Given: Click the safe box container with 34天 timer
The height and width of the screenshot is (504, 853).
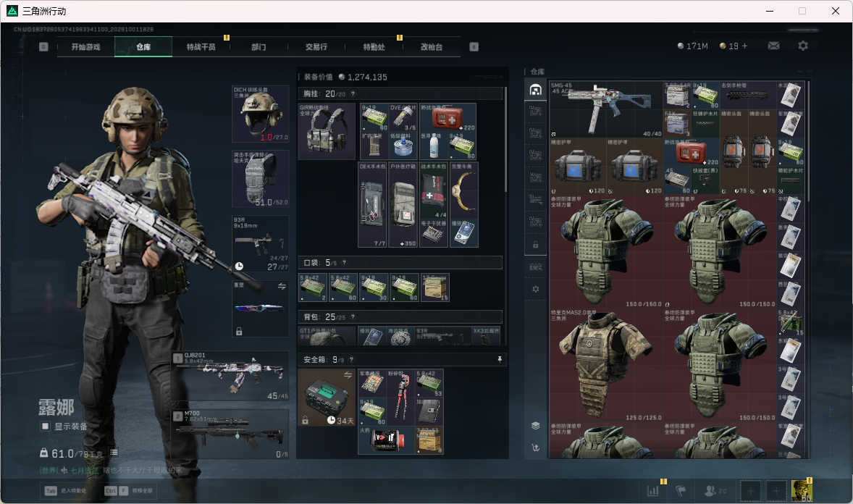Looking at the screenshot, I should 327,398.
